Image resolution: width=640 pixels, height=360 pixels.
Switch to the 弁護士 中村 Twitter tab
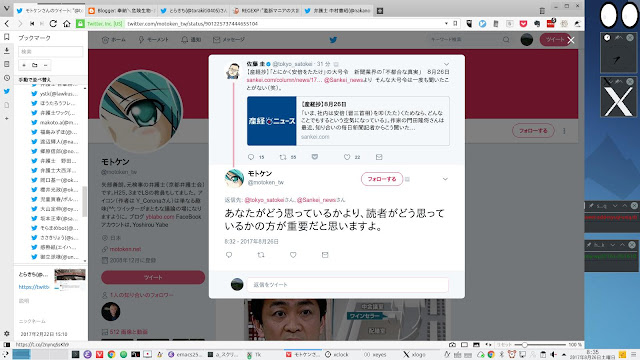point(338,11)
